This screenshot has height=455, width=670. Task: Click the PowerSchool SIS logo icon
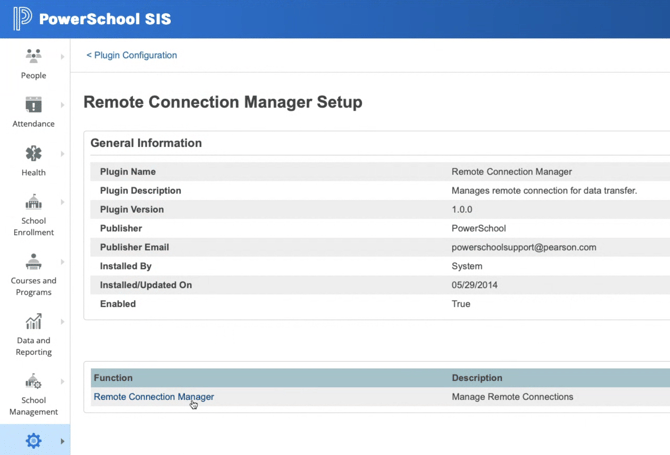click(x=21, y=18)
